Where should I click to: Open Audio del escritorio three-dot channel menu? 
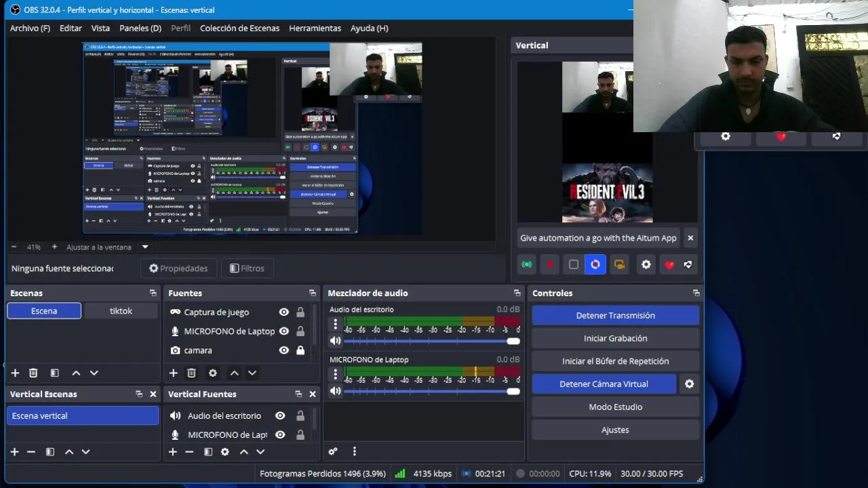(x=335, y=325)
